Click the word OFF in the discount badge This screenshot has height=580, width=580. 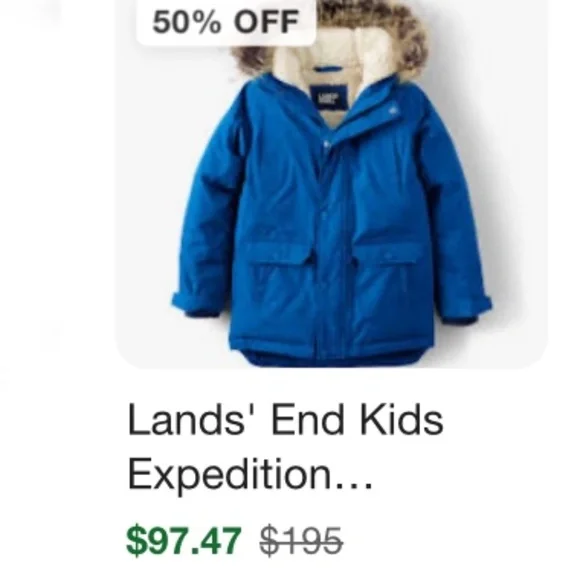[266, 22]
